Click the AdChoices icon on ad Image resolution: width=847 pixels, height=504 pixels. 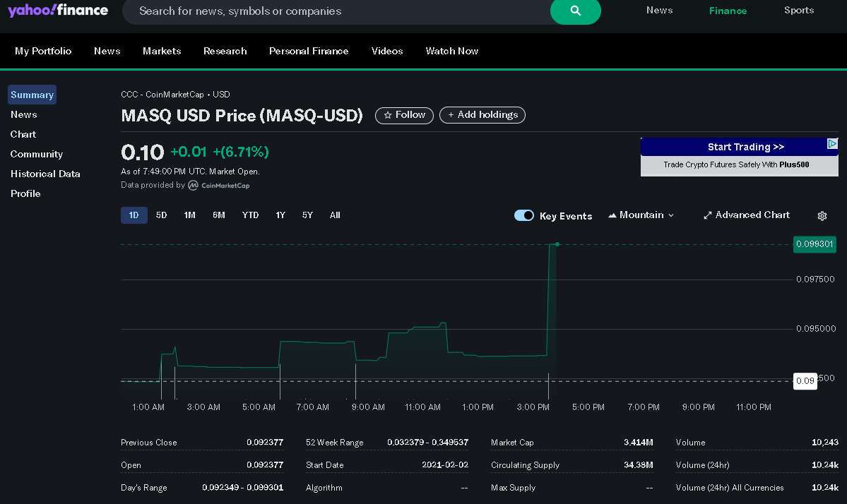click(x=832, y=143)
